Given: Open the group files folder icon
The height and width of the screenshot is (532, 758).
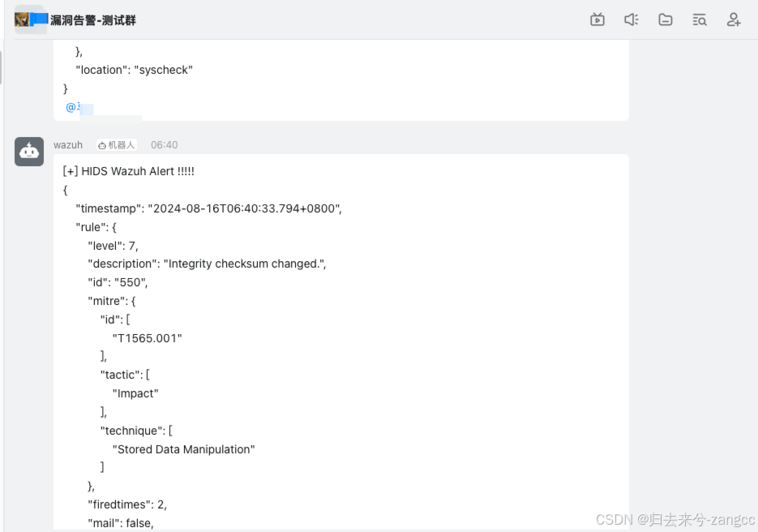Looking at the screenshot, I should pyautogui.click(x=666, y=19).
